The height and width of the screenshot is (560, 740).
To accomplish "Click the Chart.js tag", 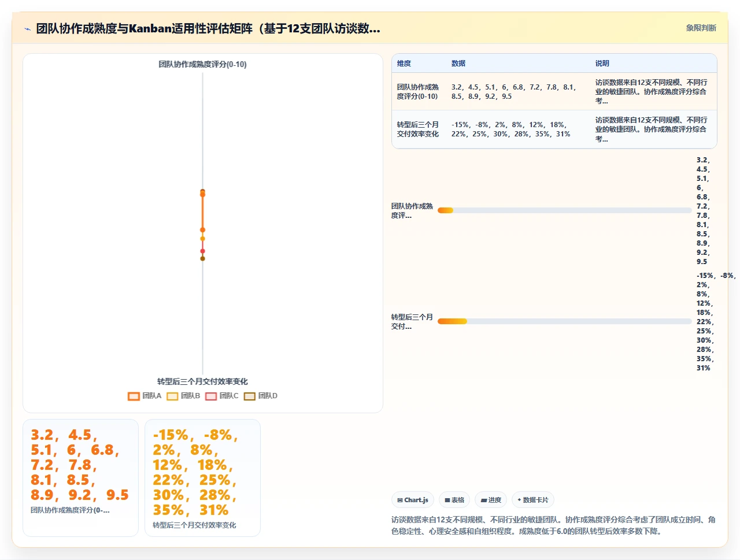I will click(x=413, y=500).
